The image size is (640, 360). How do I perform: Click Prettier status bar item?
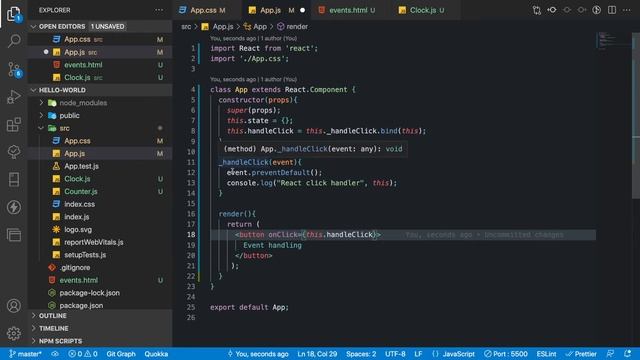(x=581, y=354)
